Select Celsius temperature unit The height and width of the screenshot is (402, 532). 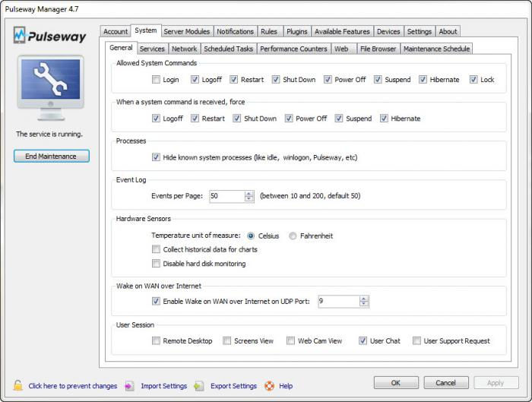pyautogui.click(x=251, y=236)
